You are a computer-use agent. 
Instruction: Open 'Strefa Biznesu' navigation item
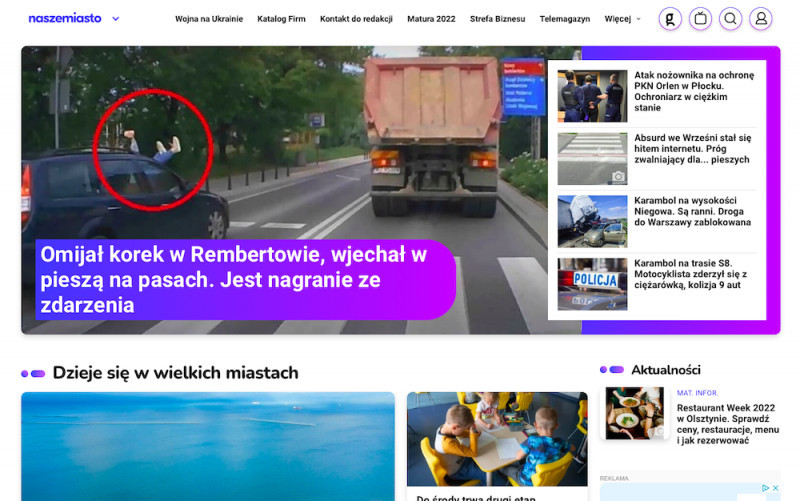497,19
